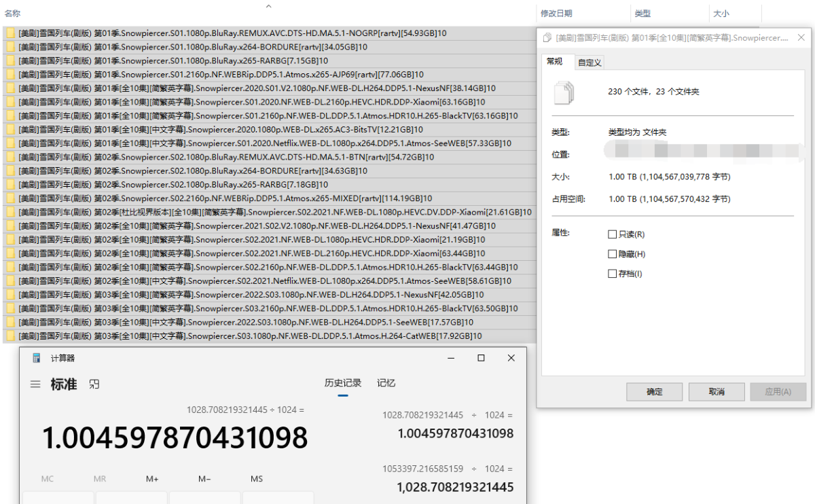
Task: Switch to the 记忆 memory tab
Action: [x=386, y=383]
